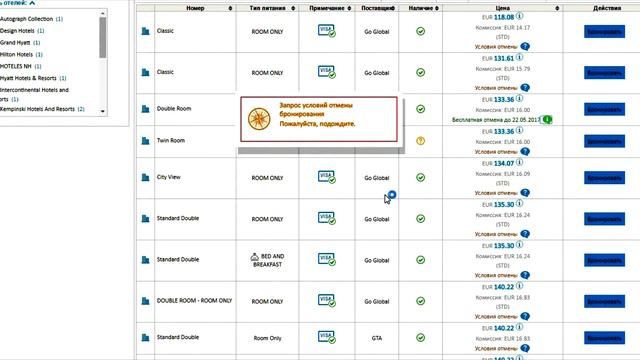Book the Classic room at EUR 118.08
This screenshot has height=360, width=640.
[604, 31]
